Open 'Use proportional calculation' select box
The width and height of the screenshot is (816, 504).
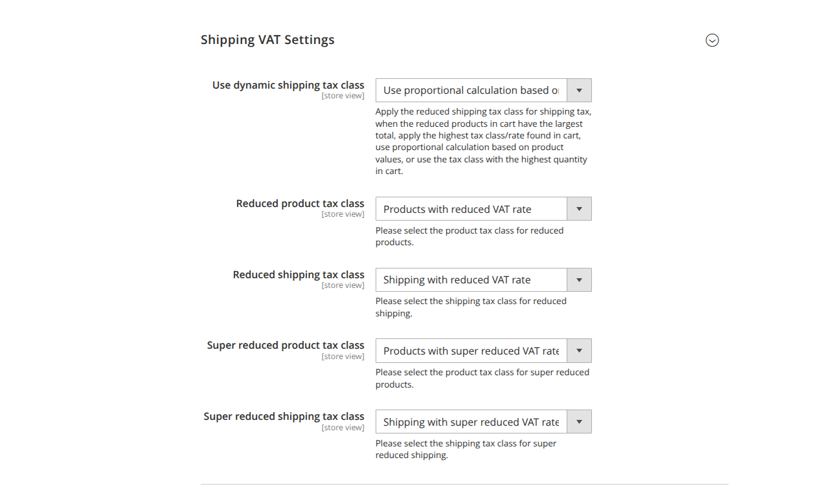[x=483, y=91]
